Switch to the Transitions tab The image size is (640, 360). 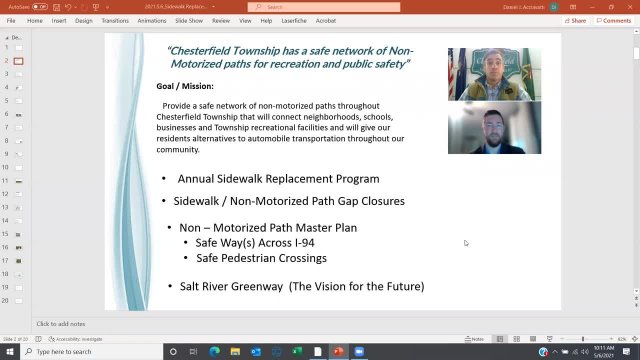pos(115,20)
